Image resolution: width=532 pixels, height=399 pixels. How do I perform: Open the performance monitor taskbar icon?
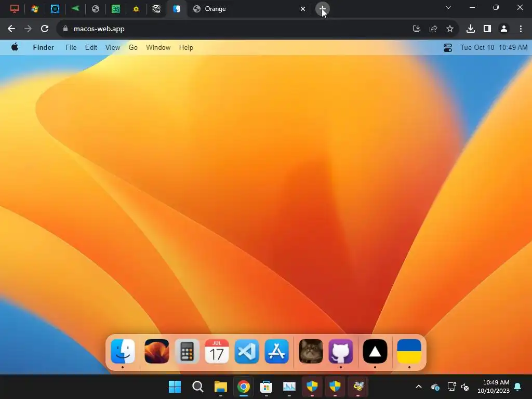point(289,387)
